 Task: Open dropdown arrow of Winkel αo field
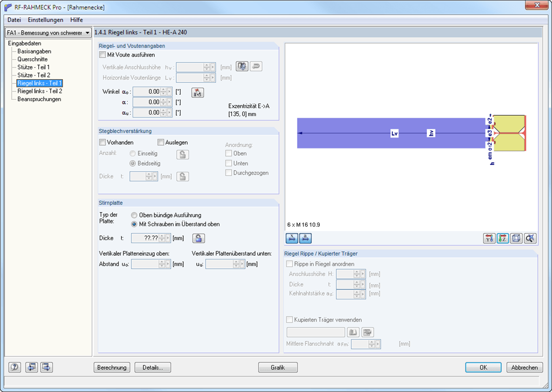(169, 92)
